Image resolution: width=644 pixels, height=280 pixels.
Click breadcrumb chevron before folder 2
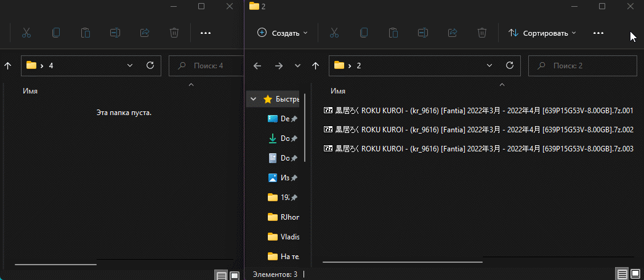point(349,66)
